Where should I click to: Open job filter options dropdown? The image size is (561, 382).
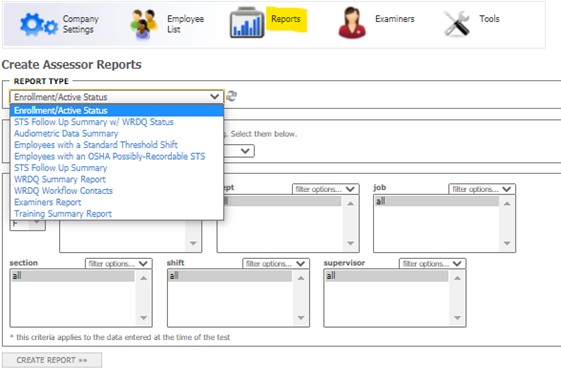(x=482, y=189)
